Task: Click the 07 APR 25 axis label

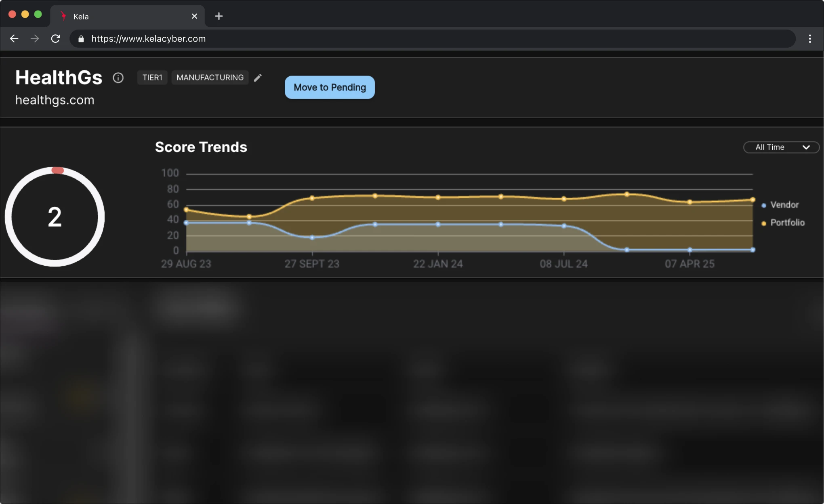Action: (x=690, y=264)
